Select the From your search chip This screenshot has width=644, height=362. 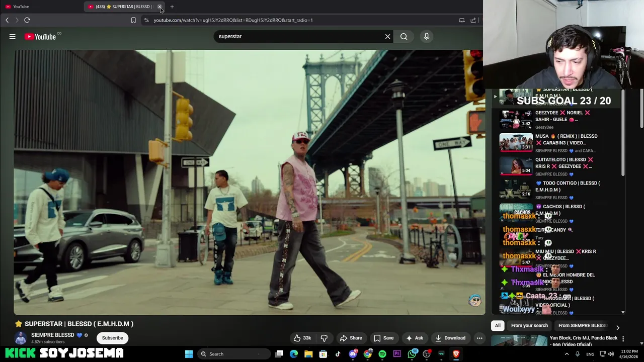click(x=529, y=325)
